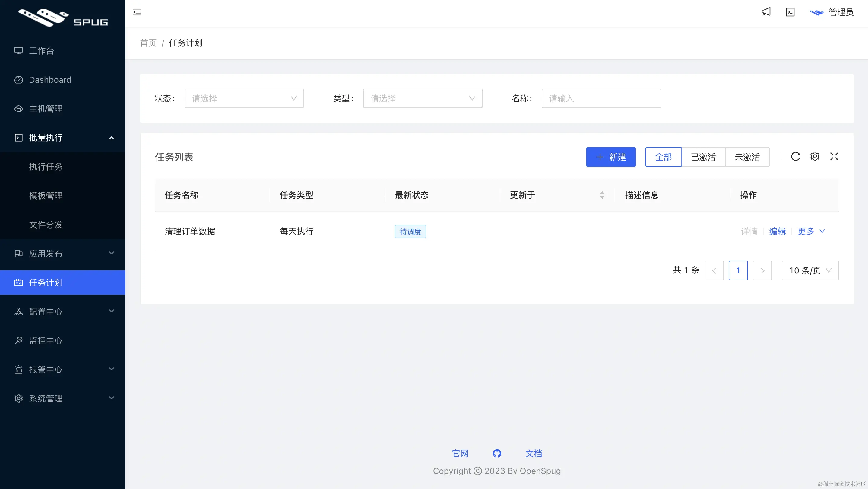Open table column settings gear

[815, 156]
